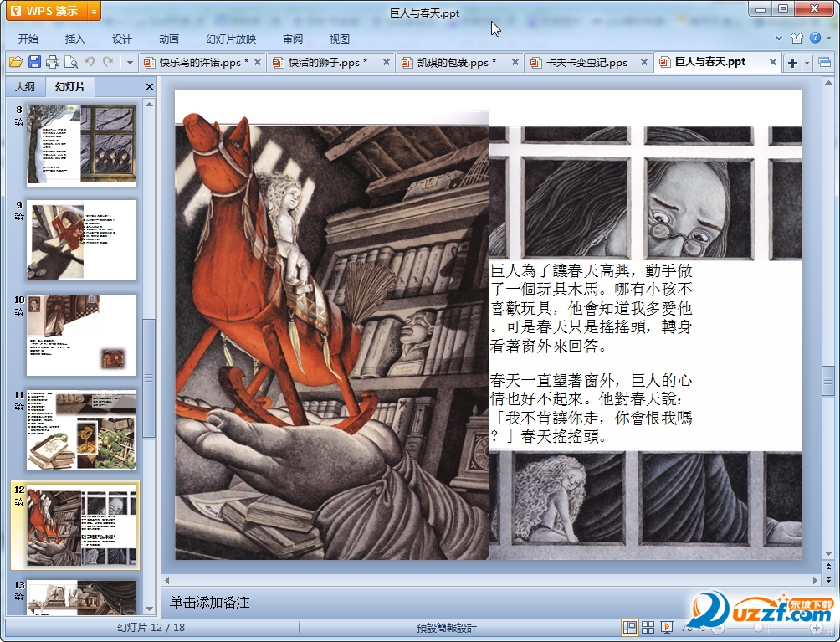The height and width of the screenshot is (642, 840).
Task: Open the 插入 ribbon tab
Action: pos(74,39)
